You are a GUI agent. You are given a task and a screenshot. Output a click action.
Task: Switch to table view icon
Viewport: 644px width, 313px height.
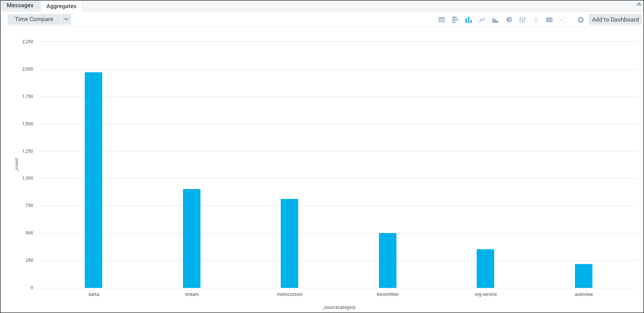click(441, 20)
